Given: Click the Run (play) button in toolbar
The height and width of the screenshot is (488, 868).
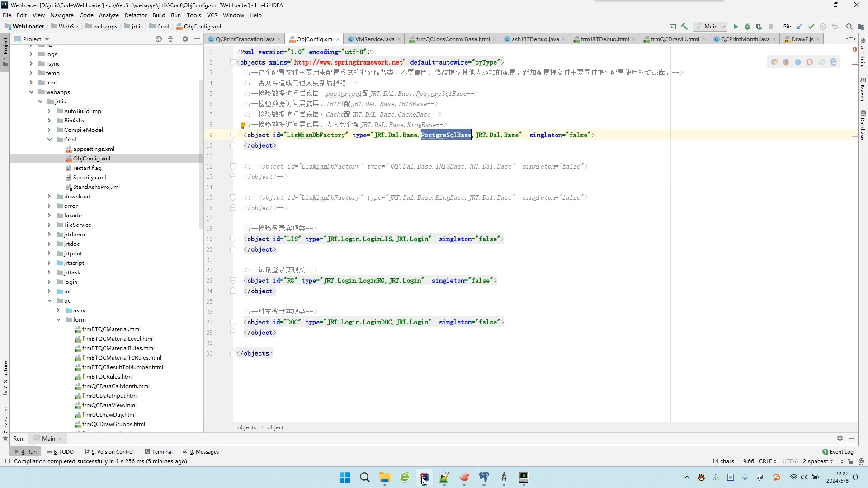Looking at the screenshot, I should pyautogui.click(x=736, y=26).
